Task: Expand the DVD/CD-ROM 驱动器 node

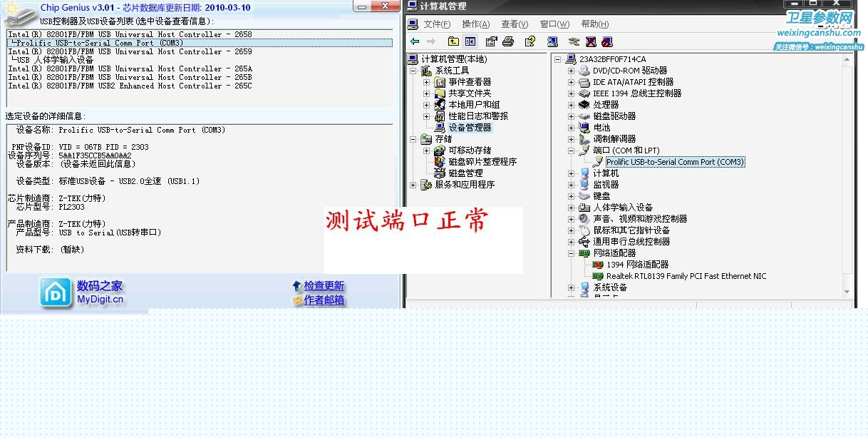Action: (571, 71)
